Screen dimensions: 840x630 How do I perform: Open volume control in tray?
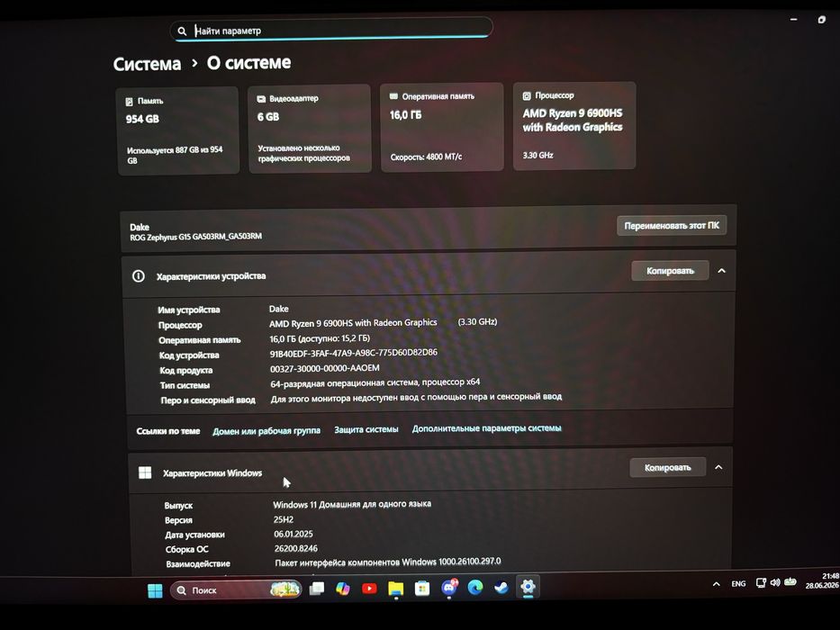(x=775, y=582)
